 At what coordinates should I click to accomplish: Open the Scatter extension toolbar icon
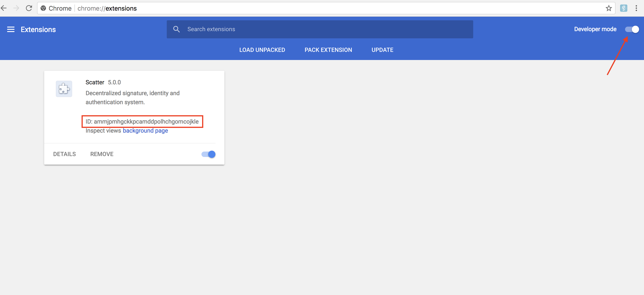click(x=623, y=8)
